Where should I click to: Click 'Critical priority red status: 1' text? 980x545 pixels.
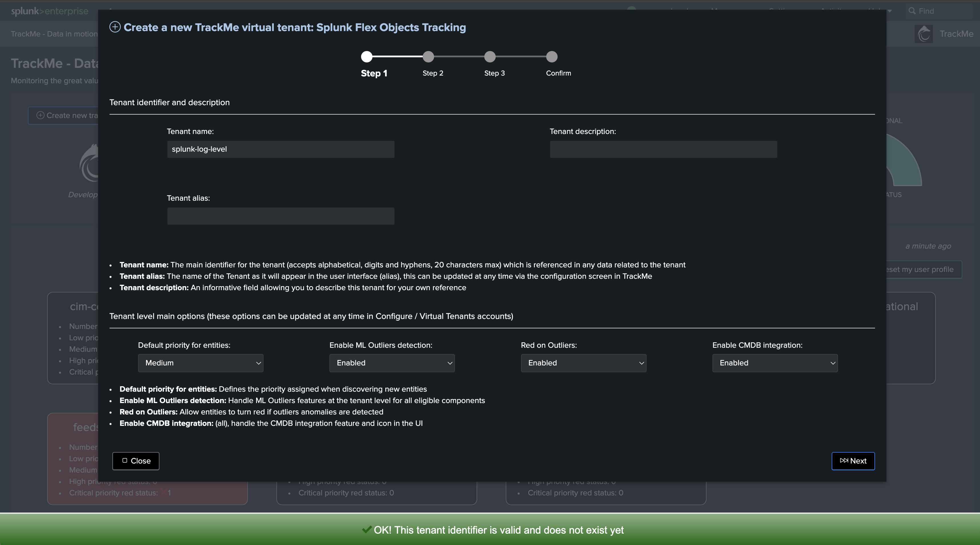coord(120,493)
